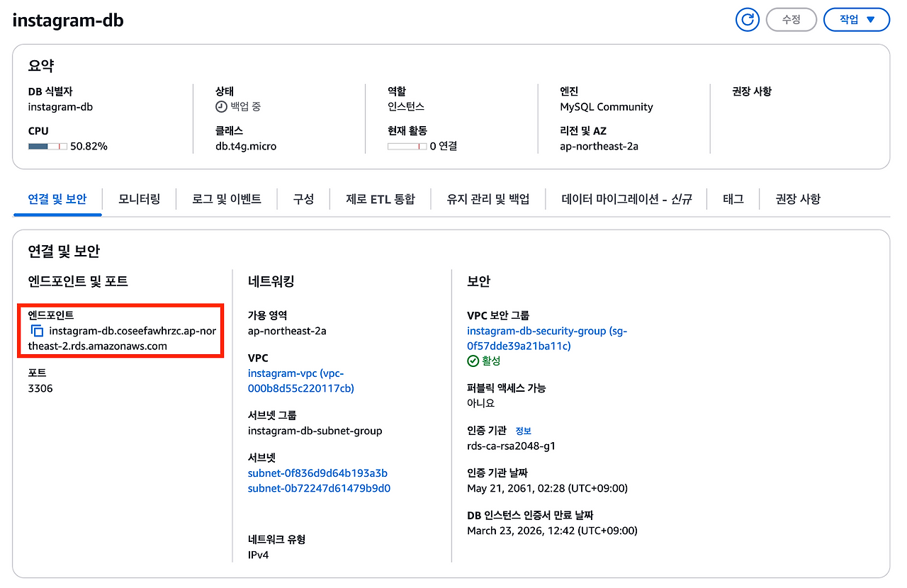Screen dimensions: 907x588
Task: Click the endpoint address text
Action: [x=122, y=339]
